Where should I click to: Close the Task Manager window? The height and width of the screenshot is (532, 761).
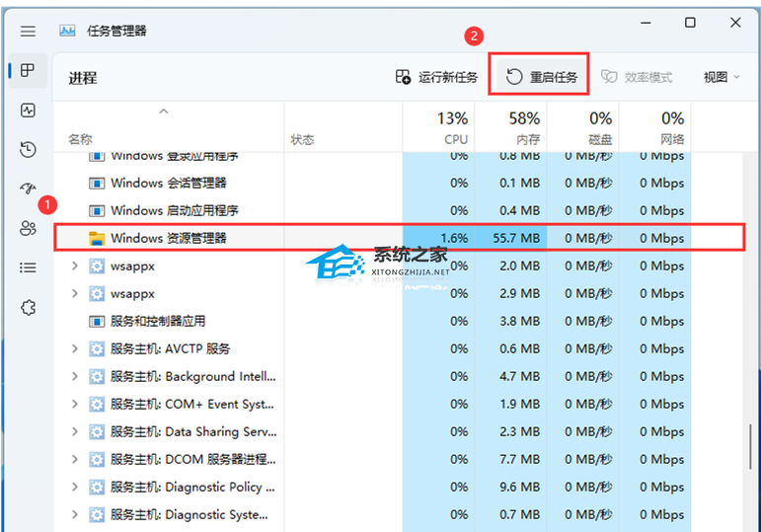pyautogui.click(x=735, y=23)
